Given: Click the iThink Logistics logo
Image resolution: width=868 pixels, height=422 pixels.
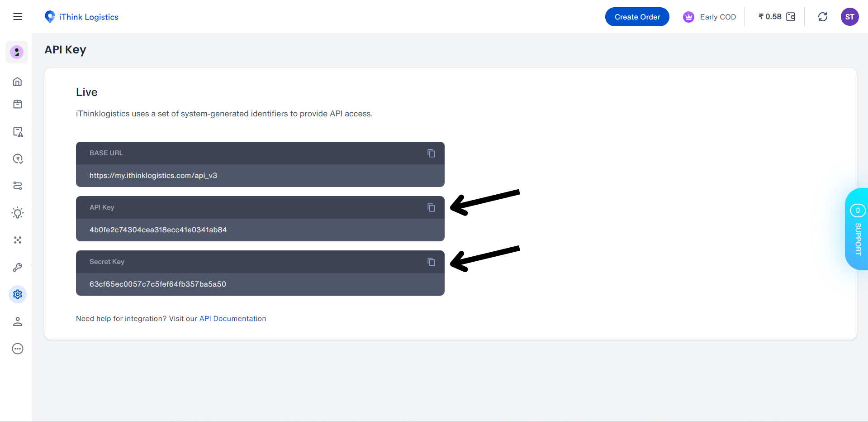Looking at the screenshot, I should pyautogui.click(x=81, y=17).
